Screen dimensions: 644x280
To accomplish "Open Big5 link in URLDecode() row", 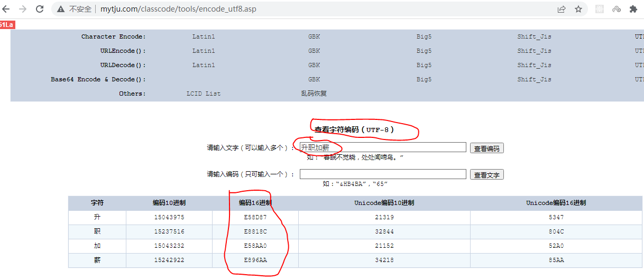I will (424, 65).
